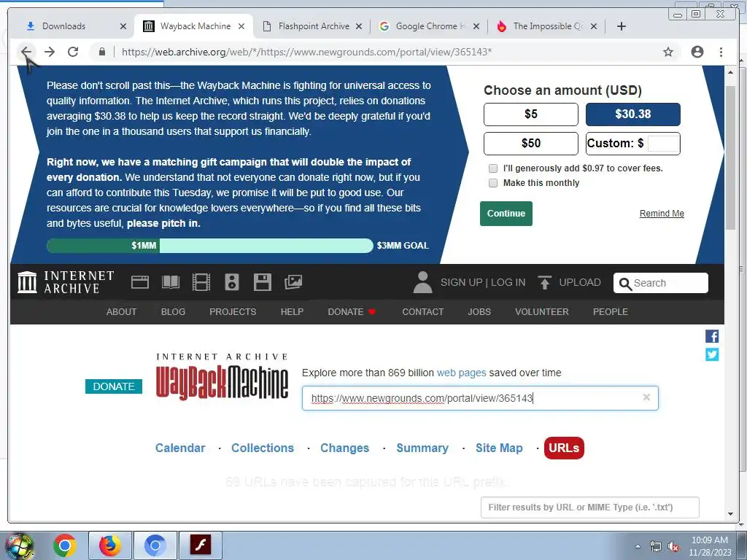Share on Facebook icon
The height and width of the screenshot is (560, 747).
click(x=712, y=337)
